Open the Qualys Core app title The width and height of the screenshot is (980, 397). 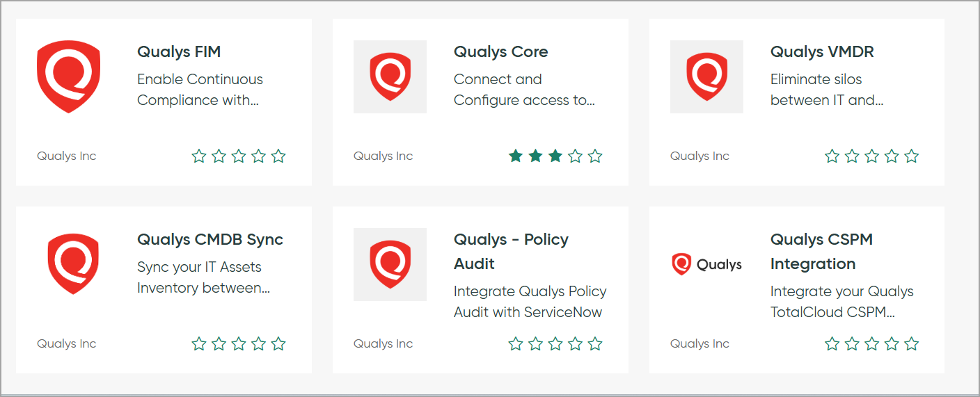click(x=500, y=52)
